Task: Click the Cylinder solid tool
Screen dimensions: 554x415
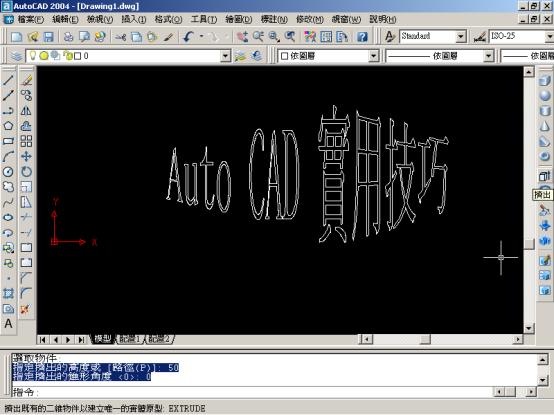Action: (x=544, y=111)
